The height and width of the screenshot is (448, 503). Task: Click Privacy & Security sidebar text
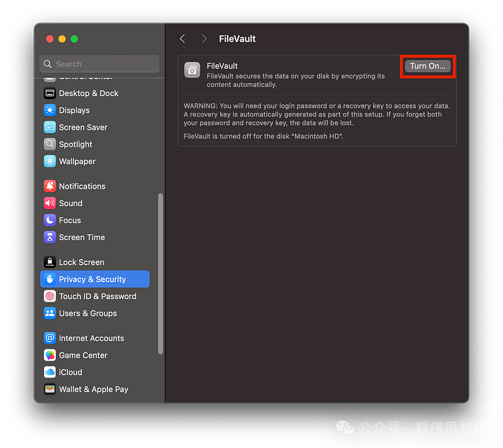click(92, 280)
